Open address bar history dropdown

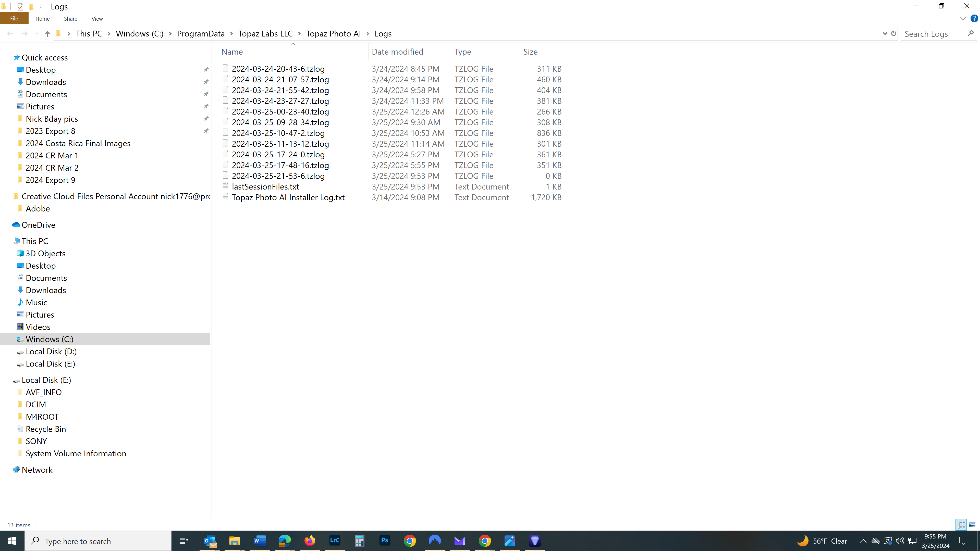[x=885, y=33]
